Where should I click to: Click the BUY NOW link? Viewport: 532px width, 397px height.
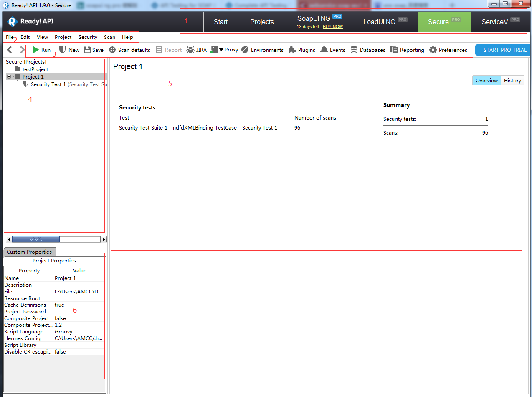(333, 27)
